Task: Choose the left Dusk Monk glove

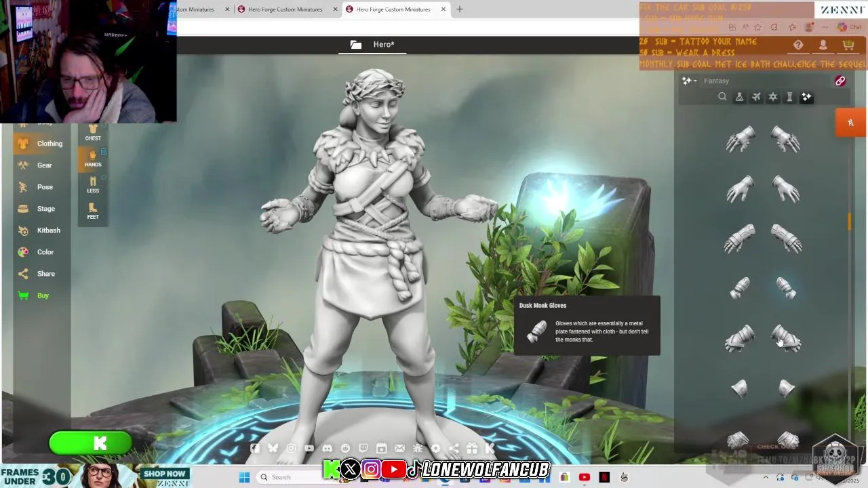Action: pyautogui.click(x=741, y=288)
